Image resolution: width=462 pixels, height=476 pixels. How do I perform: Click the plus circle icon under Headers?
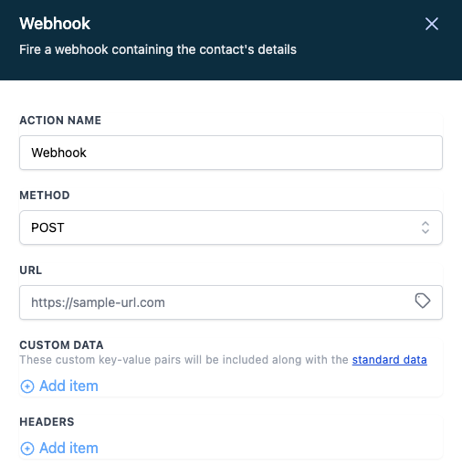[27, 449]
